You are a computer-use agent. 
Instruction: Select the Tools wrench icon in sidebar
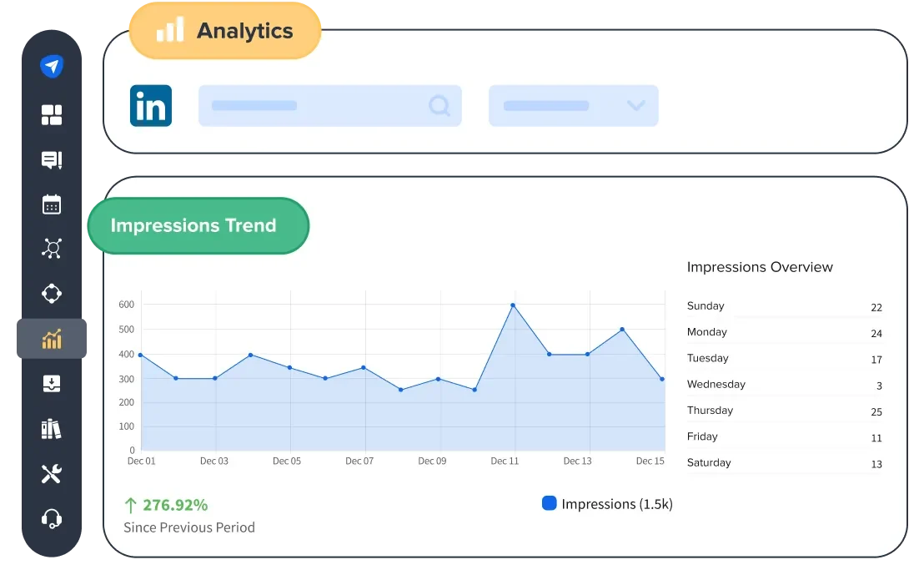click(51, 474)
